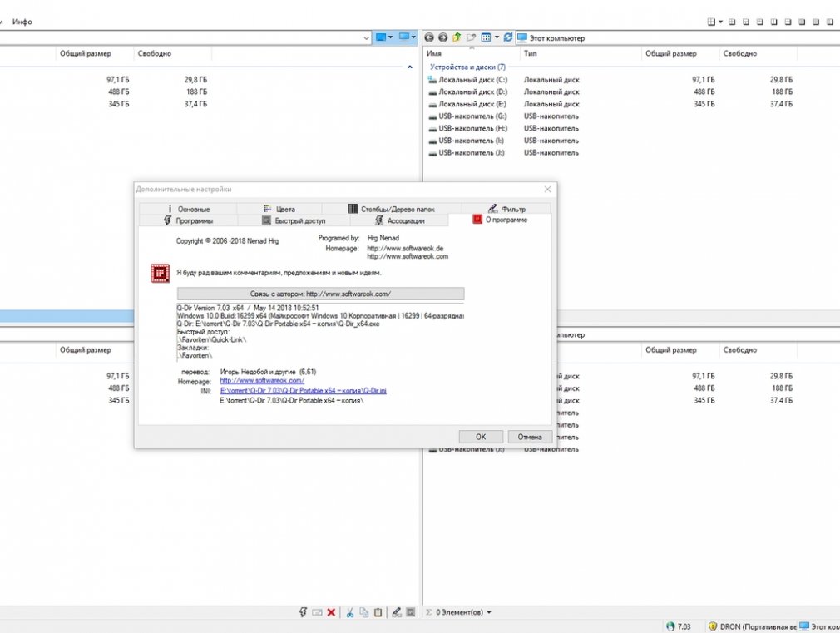Click the view mode icon, top-right pane
Image resolution: width=840 pixels, height=633 pixels.
point(486,37)
